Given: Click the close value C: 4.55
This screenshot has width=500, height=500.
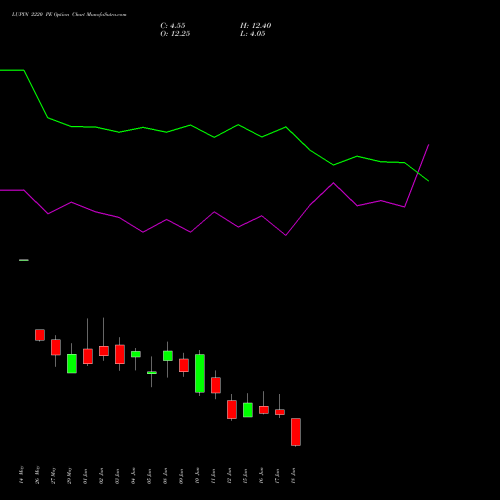Looking at the screenshot, I should tap(173, 26).
